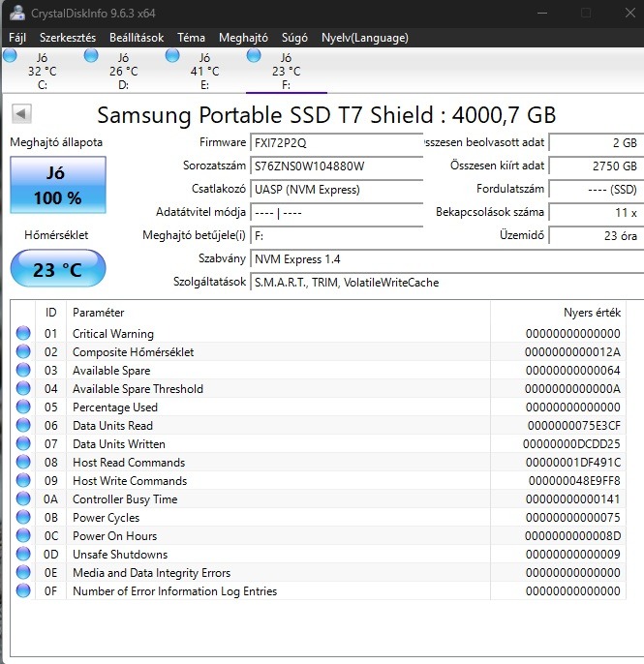Screen dimensions: 644x664
Task: Open the Beállítások menu
Action: (137, 38)
